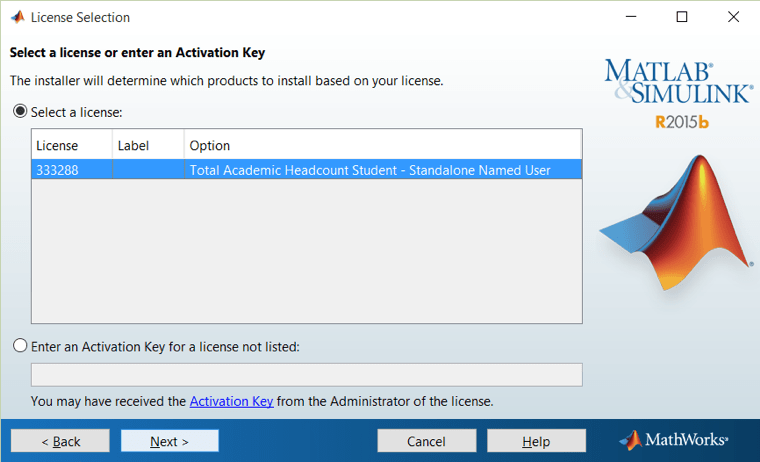Click the Option column header

[x=382, y=145]
